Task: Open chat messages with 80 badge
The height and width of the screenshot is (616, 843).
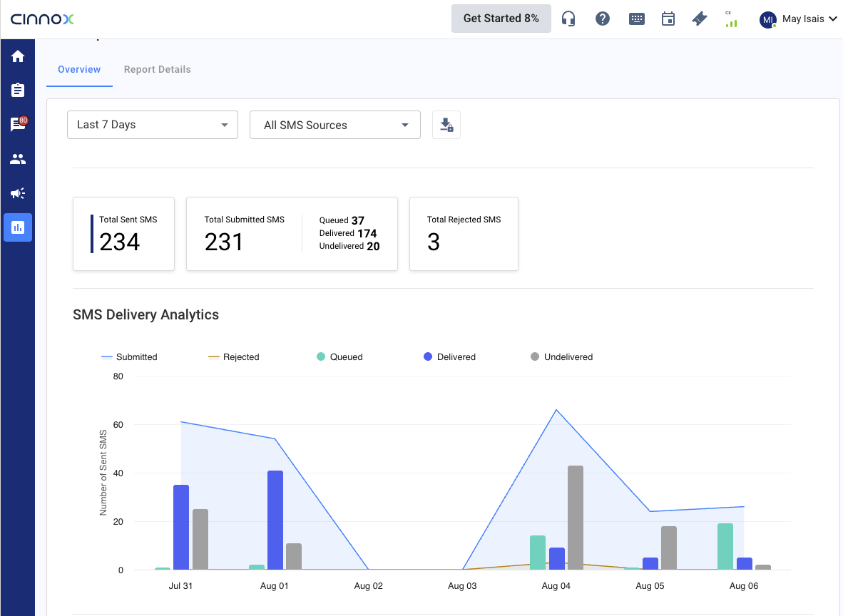Action: [18, 125]
